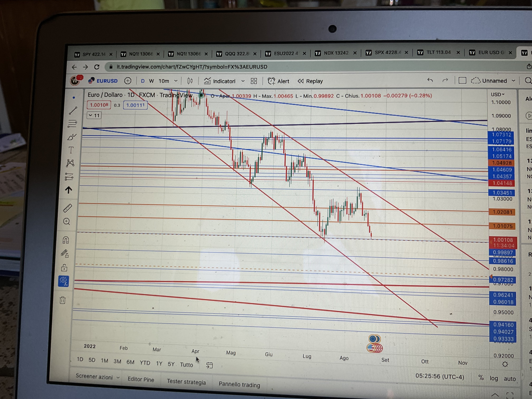Select the YTD date range
This screenshot has width=532, height=399.
(x=145, y=363)
